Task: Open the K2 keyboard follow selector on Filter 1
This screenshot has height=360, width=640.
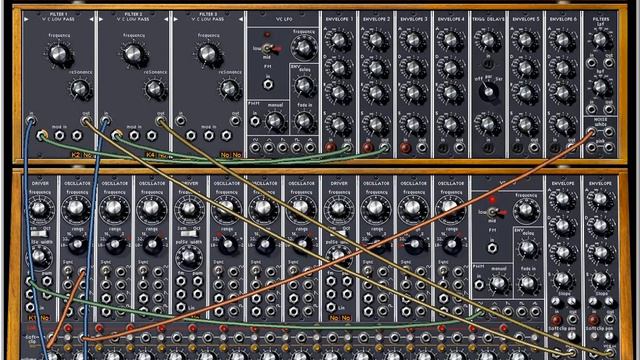Action: click(x=76, y=155)
